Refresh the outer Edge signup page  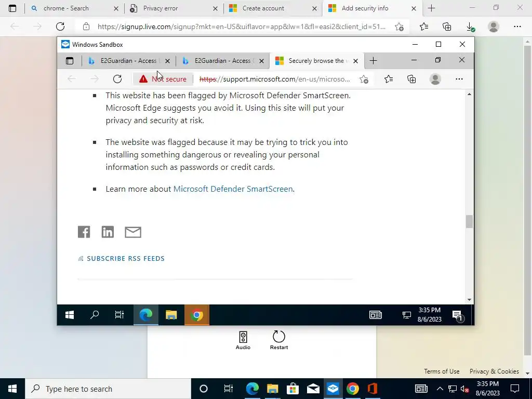click(60, 26)
